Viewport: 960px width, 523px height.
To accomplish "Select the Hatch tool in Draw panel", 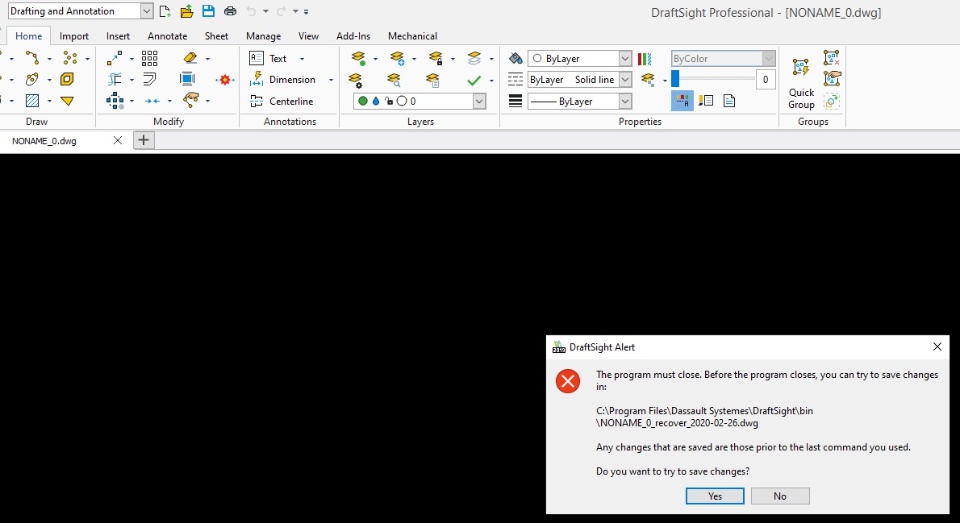I will 32,100.
